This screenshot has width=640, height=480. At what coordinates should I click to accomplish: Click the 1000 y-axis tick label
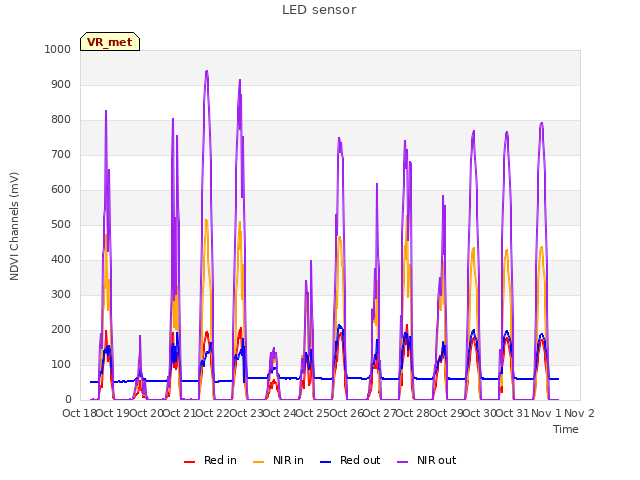coord(58,49)
